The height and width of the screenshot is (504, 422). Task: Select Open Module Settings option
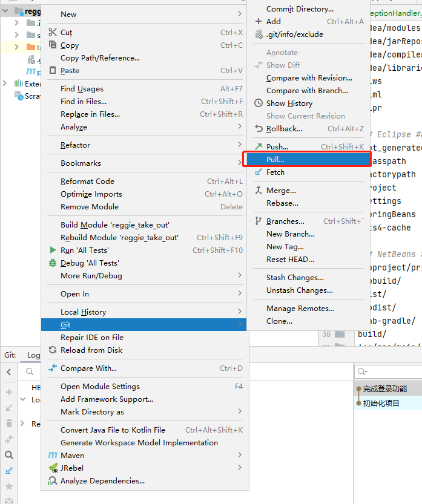[145, 386]
